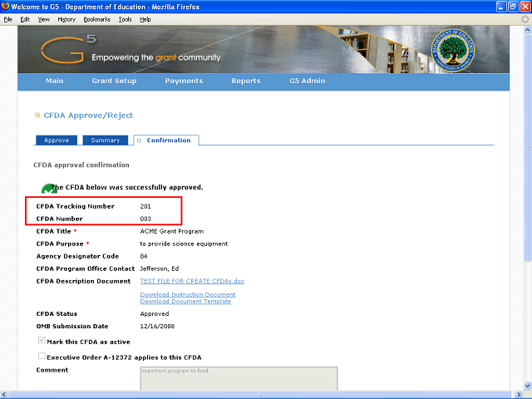
Task: Click CFDA Number value 003
Action: pos(145,219)
